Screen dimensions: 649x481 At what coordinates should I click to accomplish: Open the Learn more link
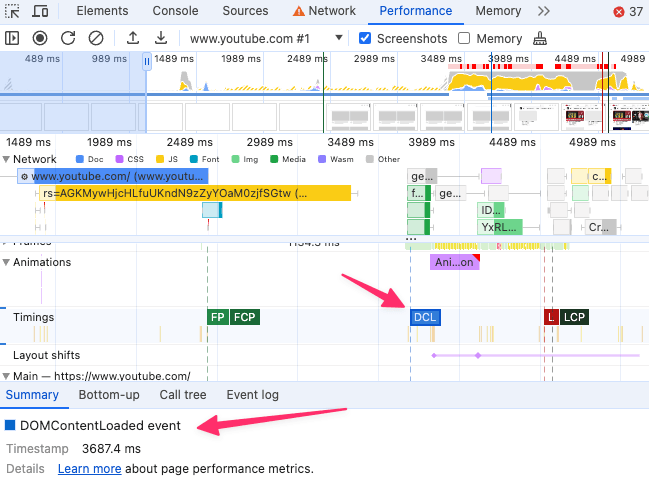(89, 468)
